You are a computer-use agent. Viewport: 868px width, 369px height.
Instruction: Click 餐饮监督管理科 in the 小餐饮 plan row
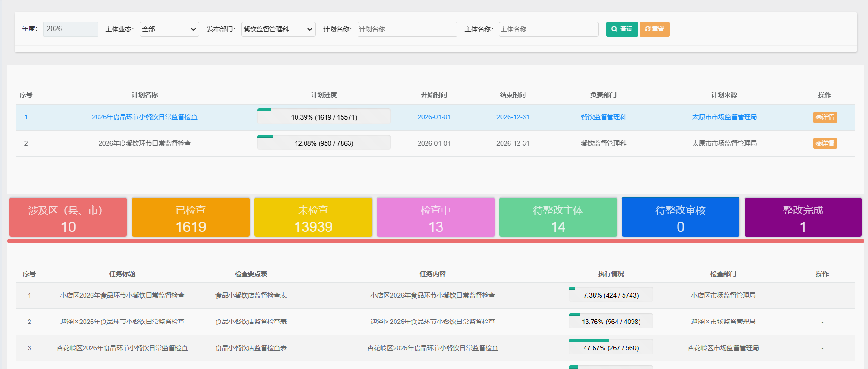click(x=603, y=117)
